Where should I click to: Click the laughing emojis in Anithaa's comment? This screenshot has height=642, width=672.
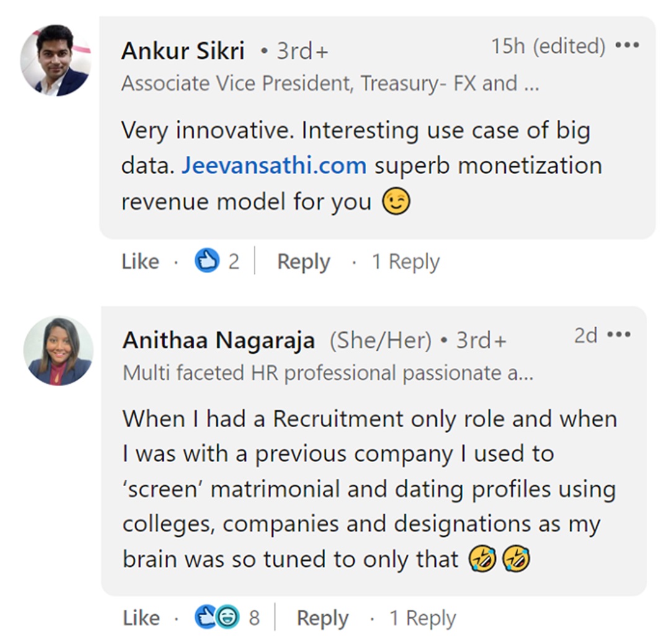coord(499,559)
